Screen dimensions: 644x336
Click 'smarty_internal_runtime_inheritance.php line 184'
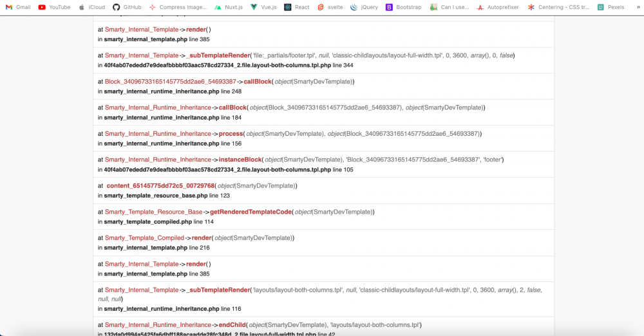click(x=173, y=118)
